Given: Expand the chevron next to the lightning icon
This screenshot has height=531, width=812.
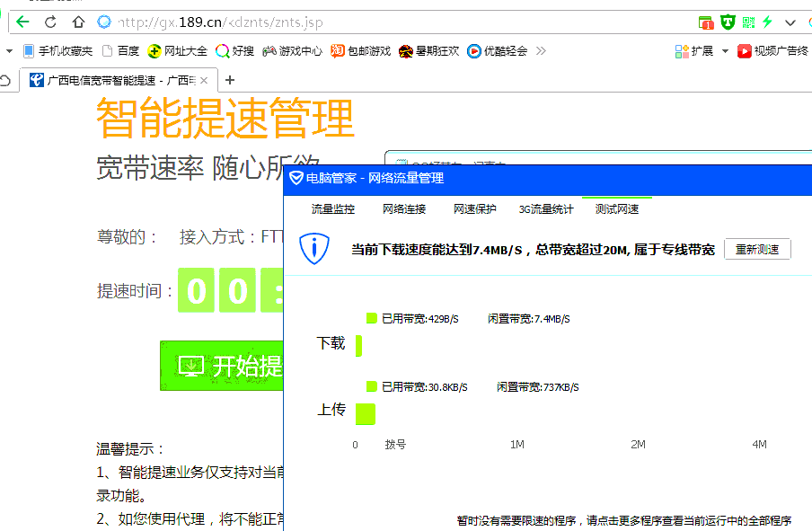Looking at the screenshot, I should tap(790, 22).
